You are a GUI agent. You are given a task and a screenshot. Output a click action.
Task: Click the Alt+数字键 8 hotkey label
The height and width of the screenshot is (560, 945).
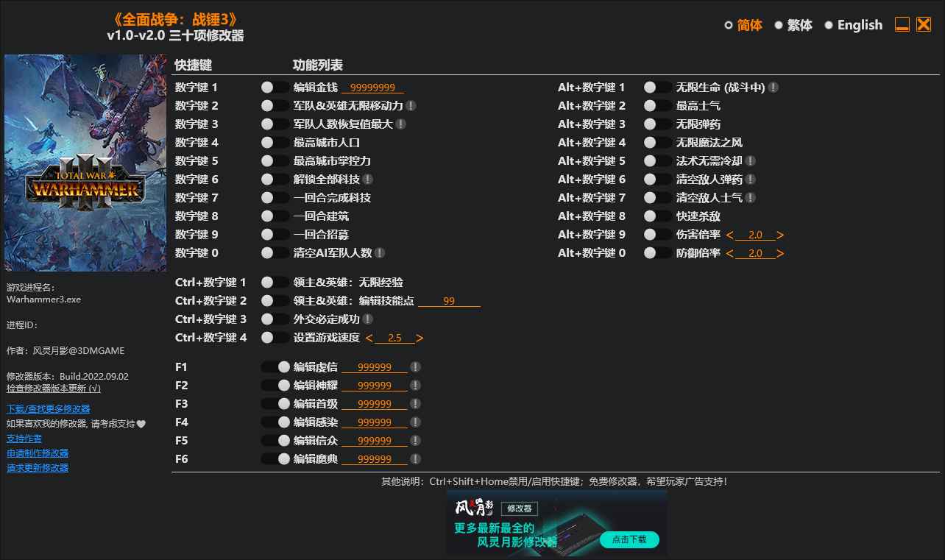click(592, 216)
